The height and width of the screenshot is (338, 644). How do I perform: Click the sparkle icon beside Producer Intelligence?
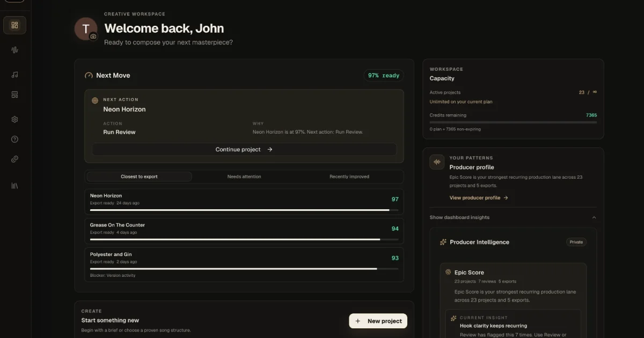[x=443, y=242]
